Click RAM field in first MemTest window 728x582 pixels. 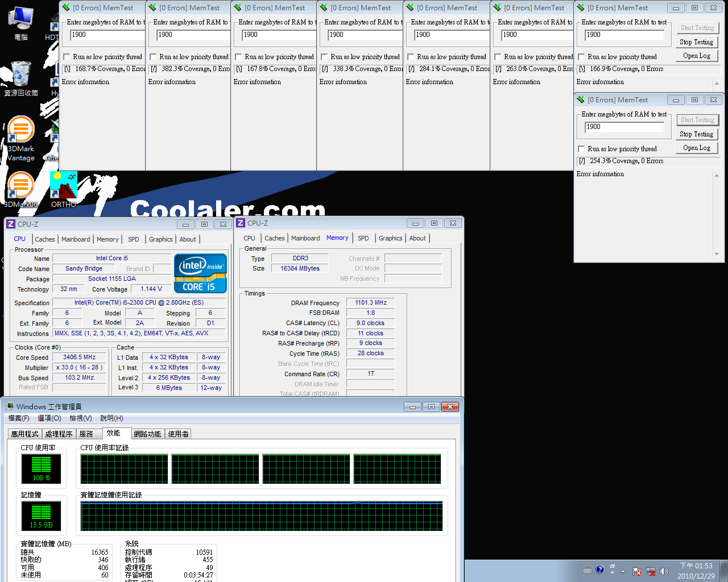point(107,35)
